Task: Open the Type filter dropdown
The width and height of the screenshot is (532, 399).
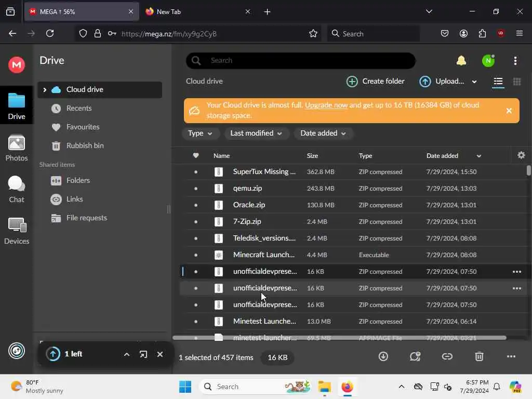Action: point(200,134)
